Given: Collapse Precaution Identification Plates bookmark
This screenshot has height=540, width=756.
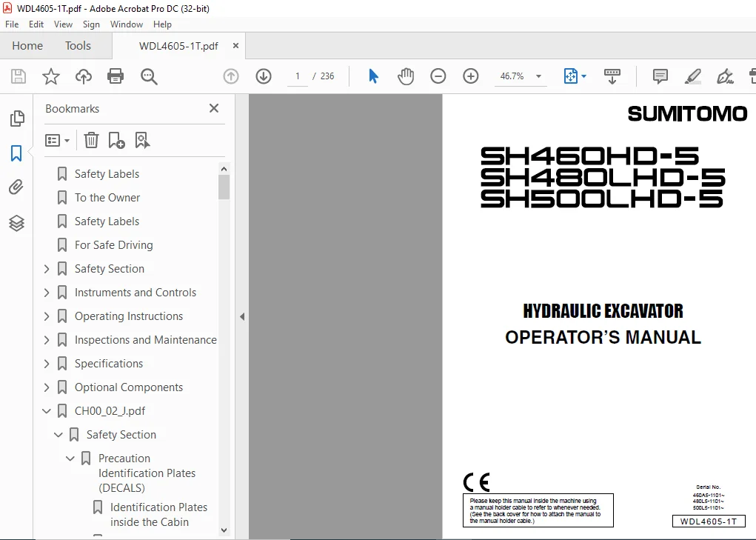Looking at the screenshot, I should (70, 458).
